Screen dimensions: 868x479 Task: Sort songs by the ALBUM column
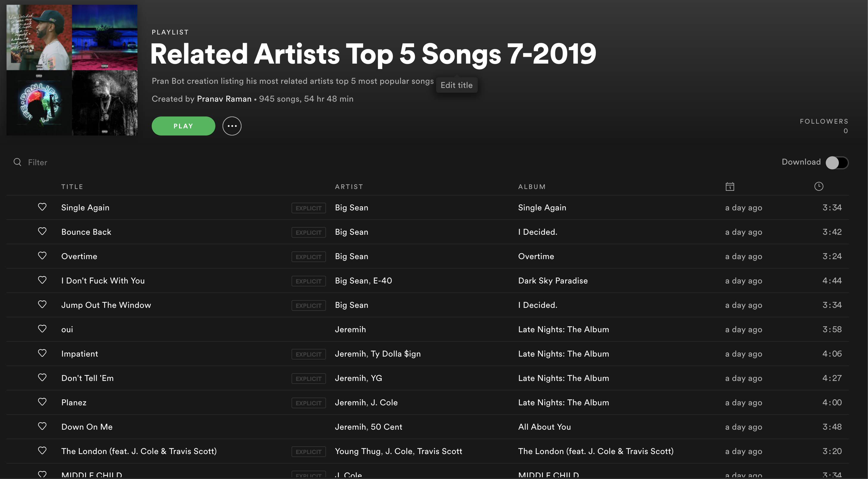click(x=531, y=186)
